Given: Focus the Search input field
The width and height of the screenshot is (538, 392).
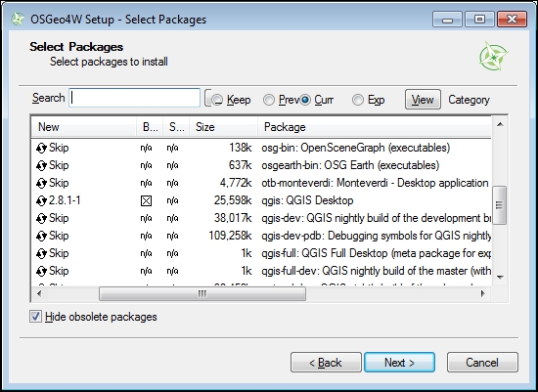Looking at the screenshot, I should (135, 98).
